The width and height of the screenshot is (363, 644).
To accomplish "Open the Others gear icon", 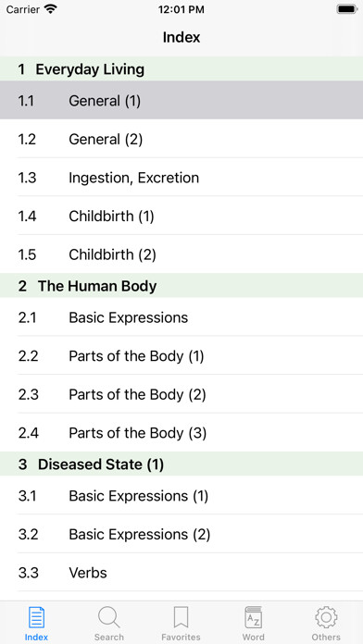I will point(326,617).
